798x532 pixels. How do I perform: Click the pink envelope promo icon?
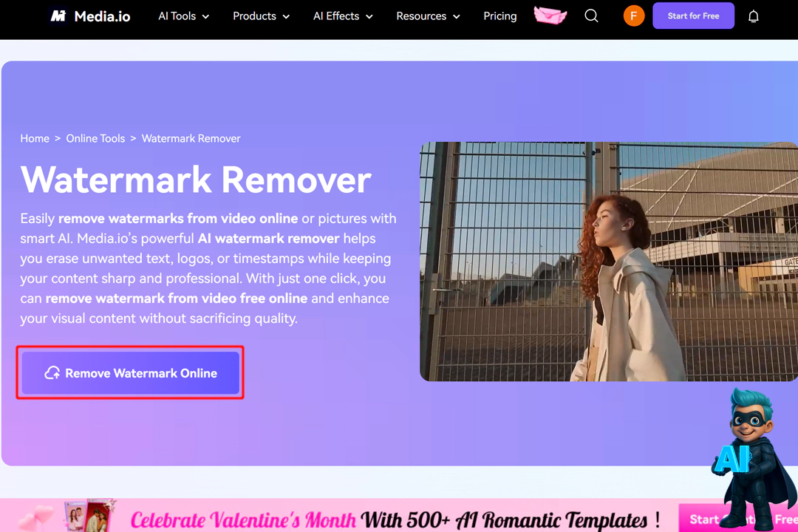pos(550,16)
